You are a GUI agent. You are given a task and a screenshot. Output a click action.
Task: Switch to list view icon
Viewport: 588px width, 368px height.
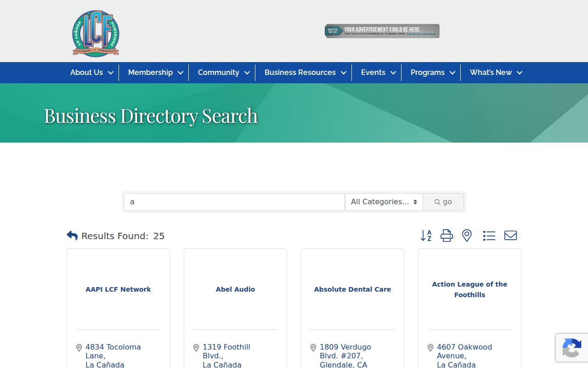(489, 236)
